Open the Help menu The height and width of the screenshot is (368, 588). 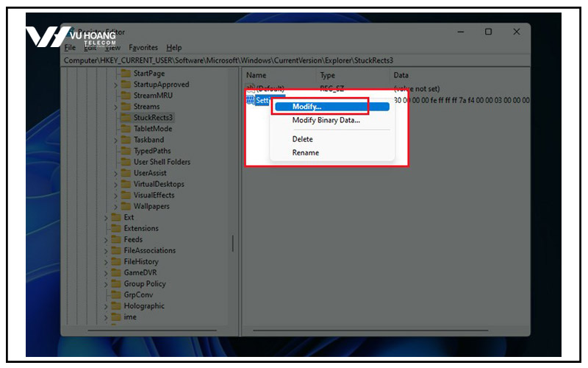[174, 48]
